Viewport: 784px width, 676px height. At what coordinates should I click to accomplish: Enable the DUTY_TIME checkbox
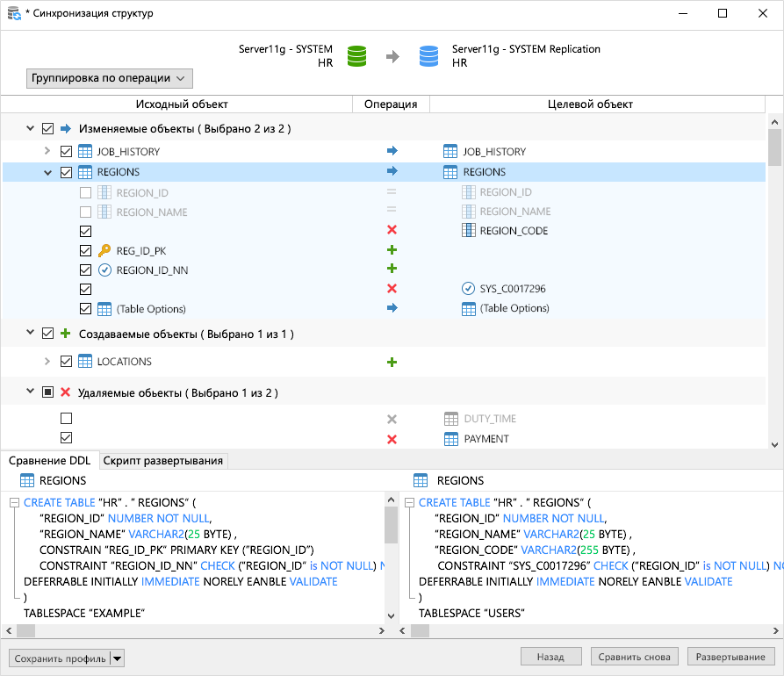pyautogui.click(x=66, y=419)
